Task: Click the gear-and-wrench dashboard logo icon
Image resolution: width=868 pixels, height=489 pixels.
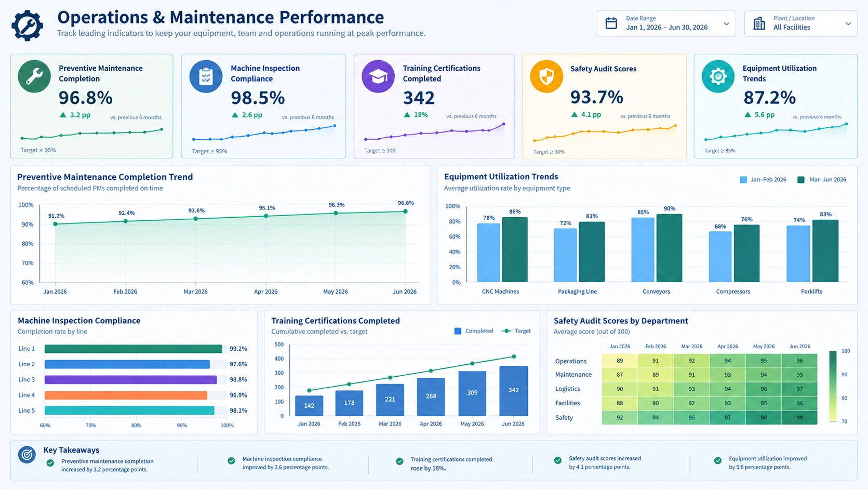Action: (x=27, y=25)
